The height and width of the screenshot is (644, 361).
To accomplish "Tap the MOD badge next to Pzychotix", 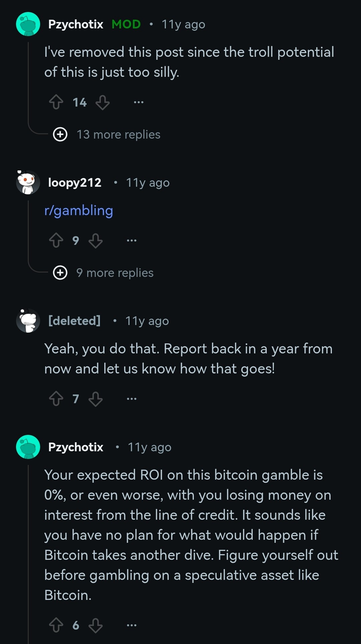I will pyautogui.click(x=126, y=24).
